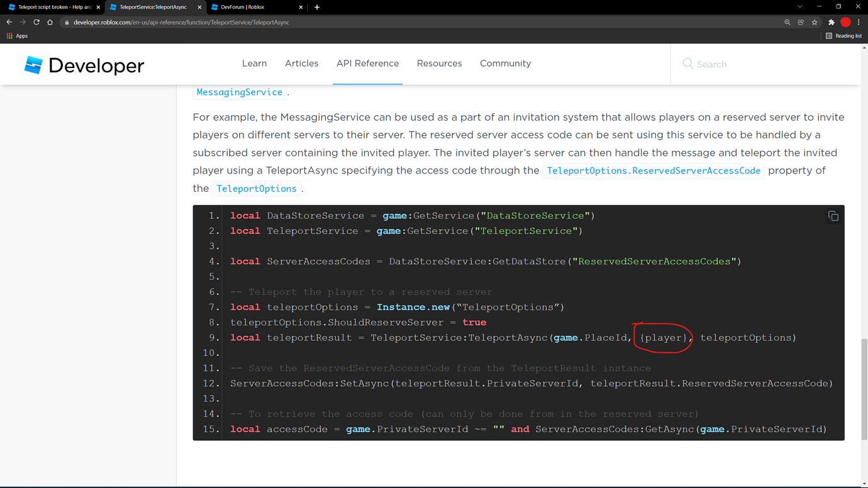Copy the code snippet using the copy icon

pos(833,216)
